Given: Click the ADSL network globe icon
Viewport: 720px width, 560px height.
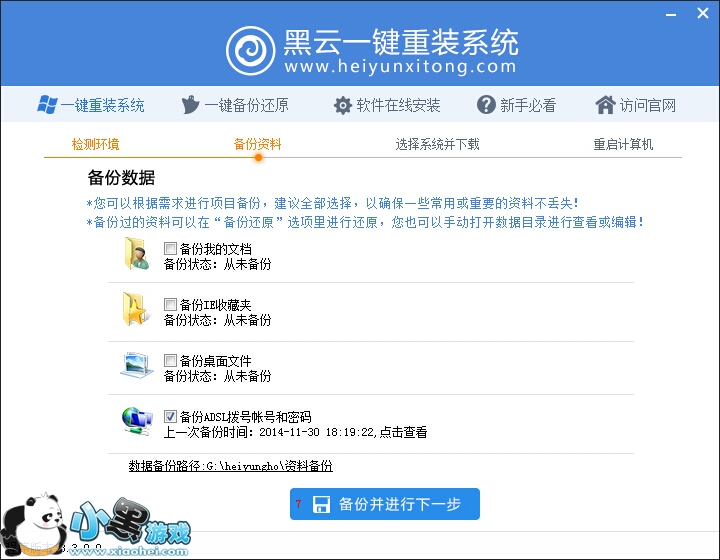Looking at the screenshot, I should point(137,421).
